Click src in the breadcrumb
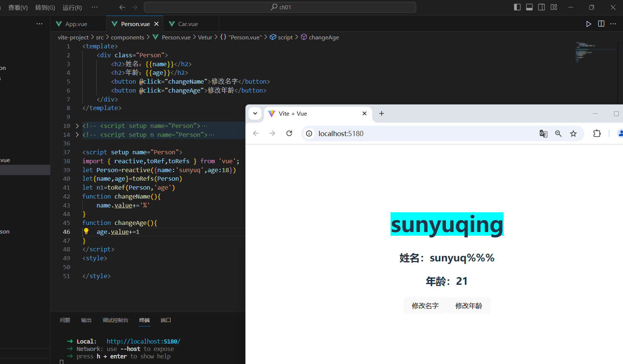Viewport: 623px width, 364px height. [100, 37]
